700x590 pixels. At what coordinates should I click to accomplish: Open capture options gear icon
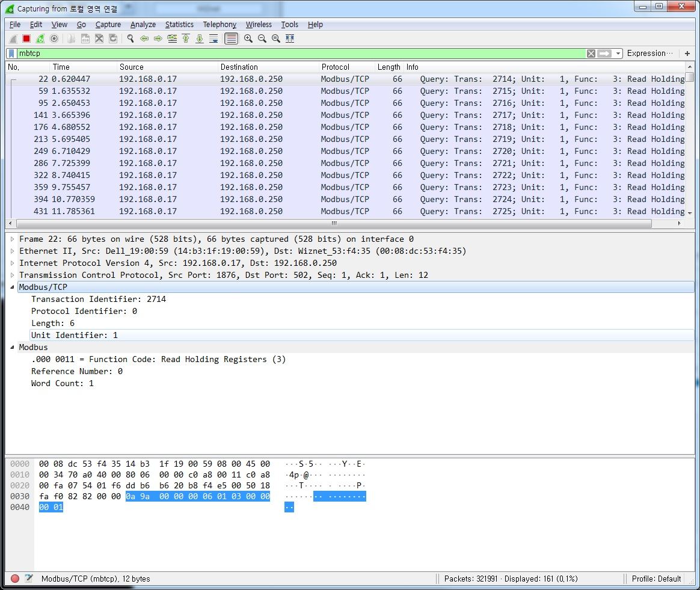54,39
